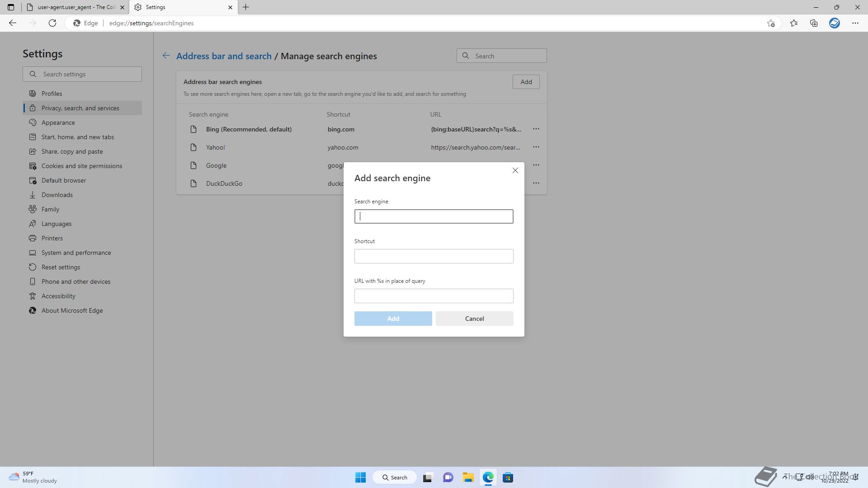Open more actions for DuckDuckGo row

coord(536,183)
